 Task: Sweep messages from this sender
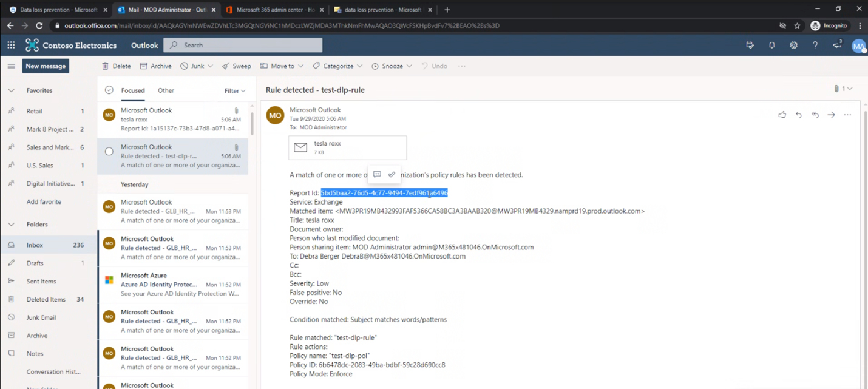click(x=236, y=66)
